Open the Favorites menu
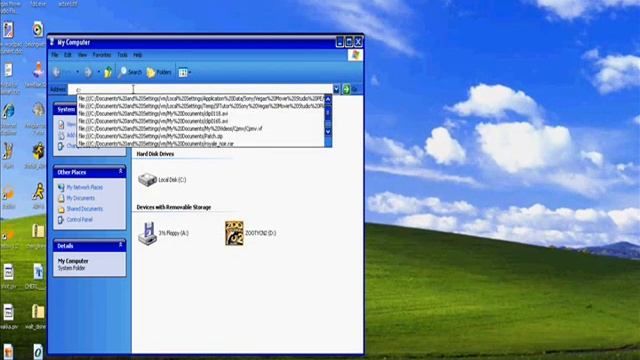The image size is (640, 360). 102,55
